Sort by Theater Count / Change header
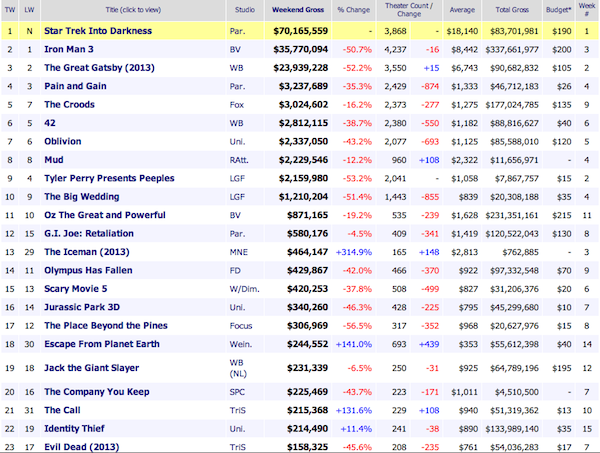The image size is (600, 453). pyautogui.click(x=409, y=10)
